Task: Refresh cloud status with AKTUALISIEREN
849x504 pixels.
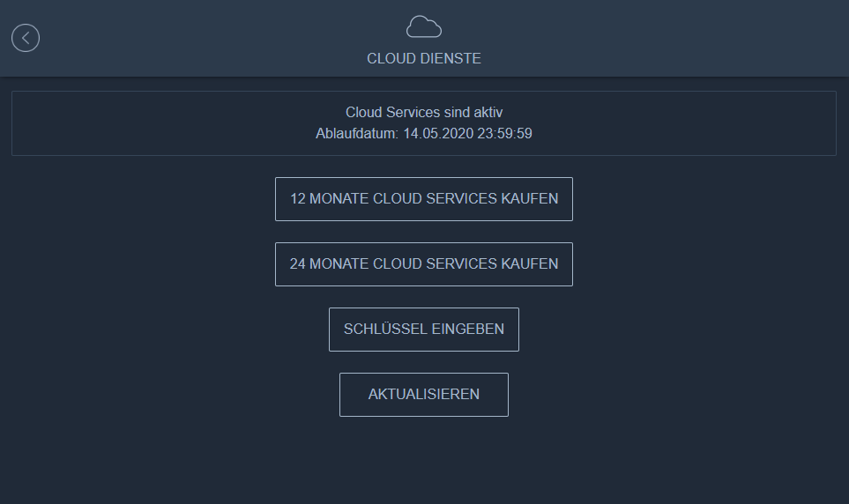Action: (423, 395)
